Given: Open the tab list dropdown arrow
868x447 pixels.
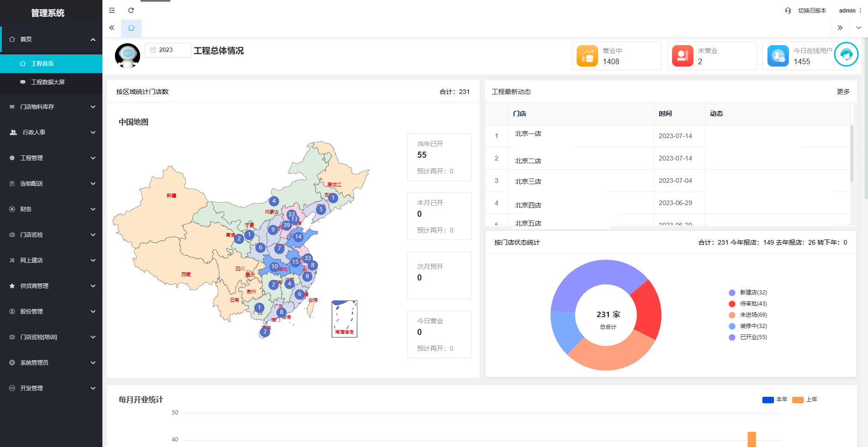Looking at the screenshot, I should [x=859, y=28].
